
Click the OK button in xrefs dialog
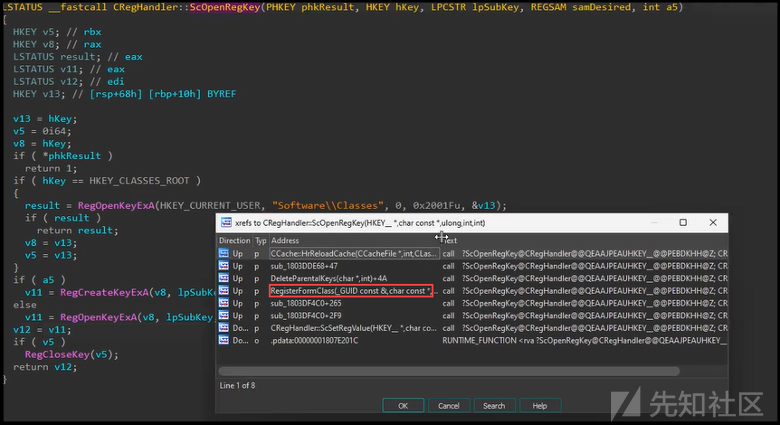pos(403,406)
